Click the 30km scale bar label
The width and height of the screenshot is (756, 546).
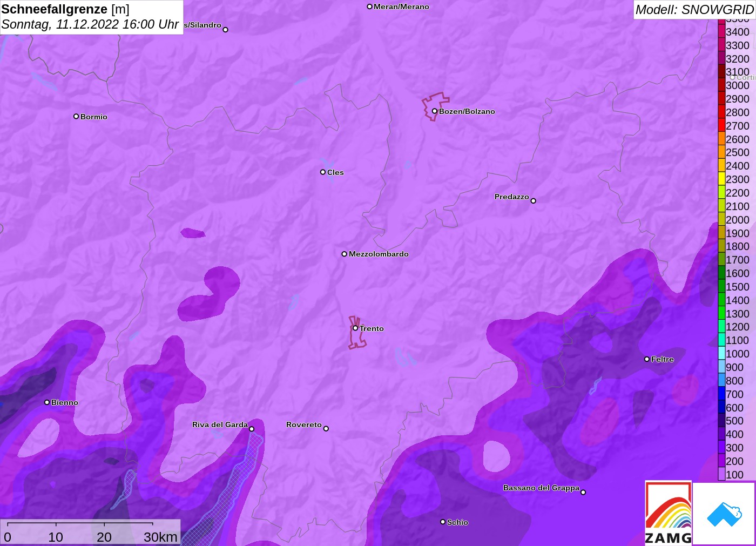click(160, 537)
